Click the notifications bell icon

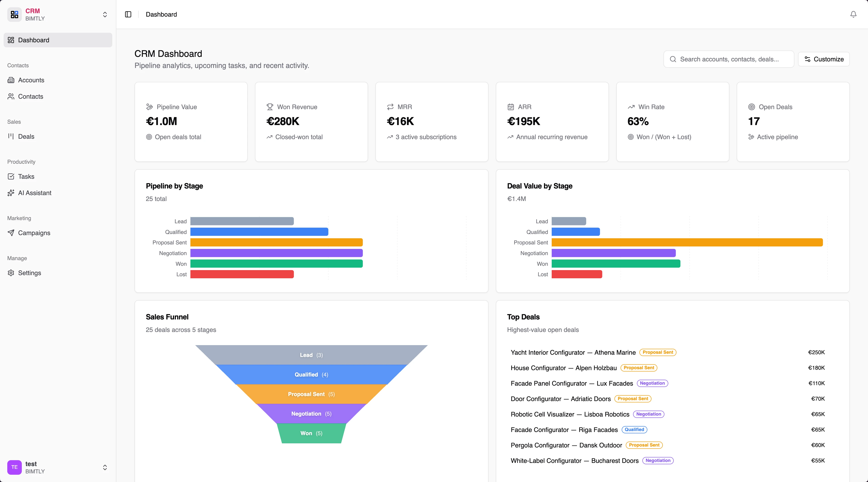click(853, 14)
